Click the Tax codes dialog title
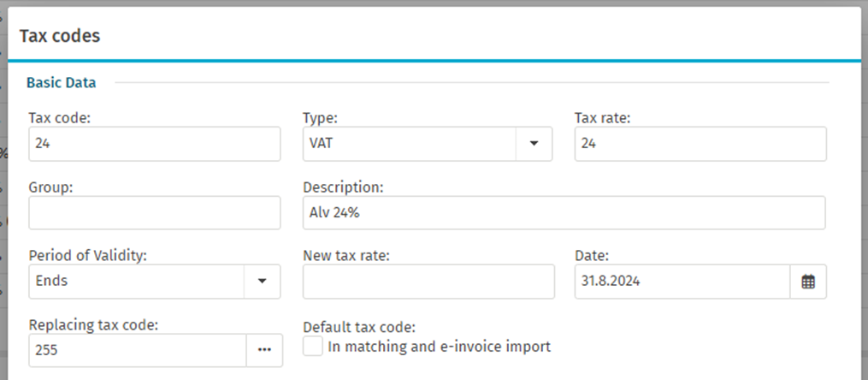 click(60, 35)
